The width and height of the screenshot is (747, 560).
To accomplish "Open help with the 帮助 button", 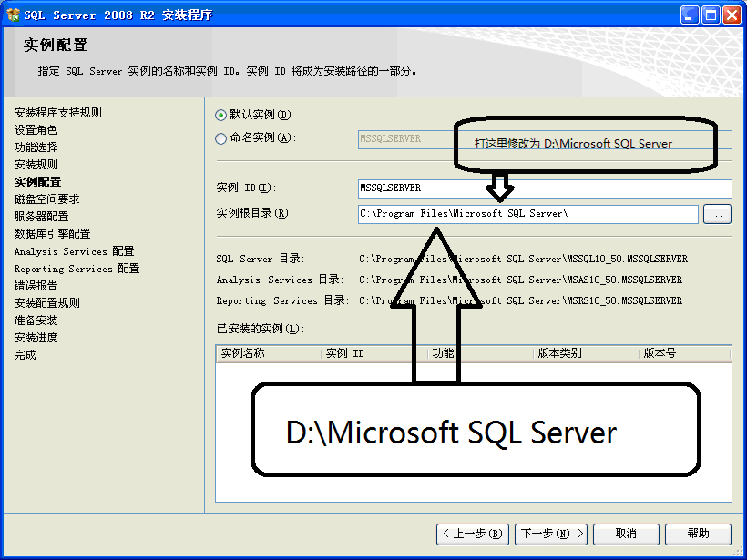I will 698,535.
